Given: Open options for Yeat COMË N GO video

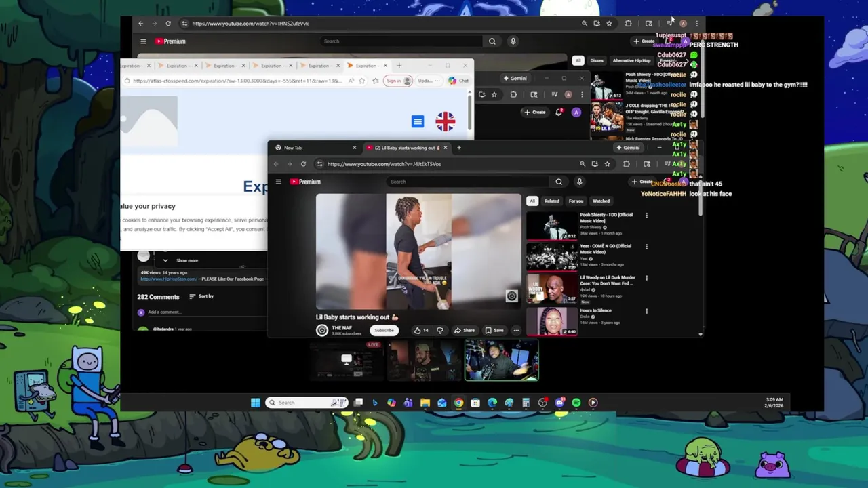Looking at the screenshot, I should [646, 247].
